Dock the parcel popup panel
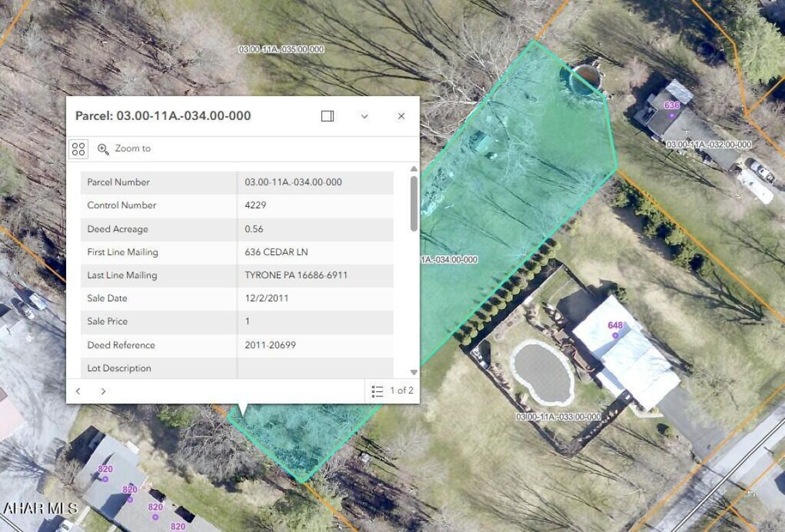The image size is (785, 532). coord(327,116)
